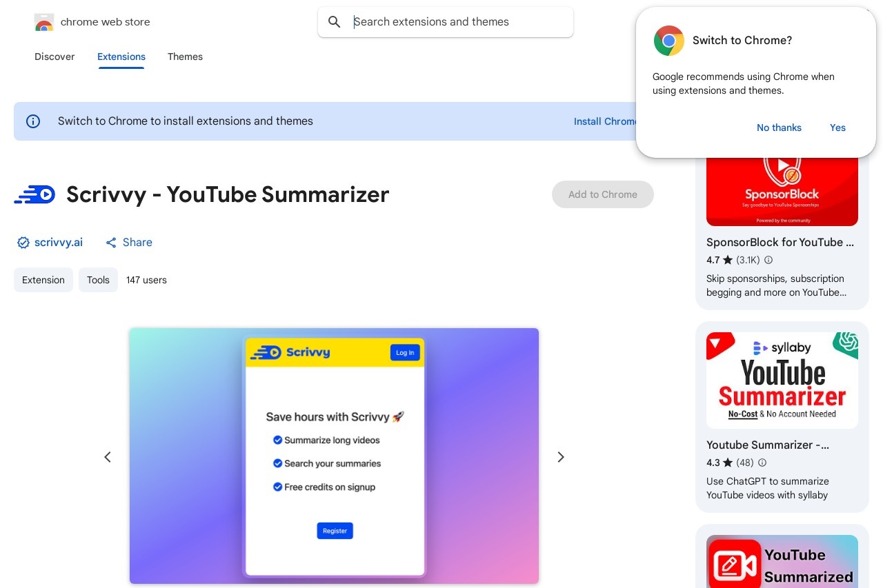Click the Extension category chip
This screenshot has width=883, height=588.
tap(43, 280)
